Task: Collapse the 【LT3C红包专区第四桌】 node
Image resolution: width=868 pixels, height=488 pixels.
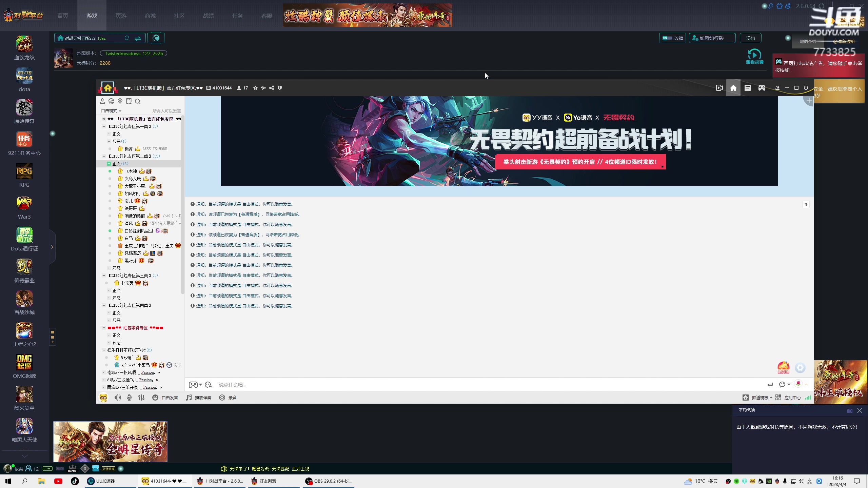Action: point(104,305)
